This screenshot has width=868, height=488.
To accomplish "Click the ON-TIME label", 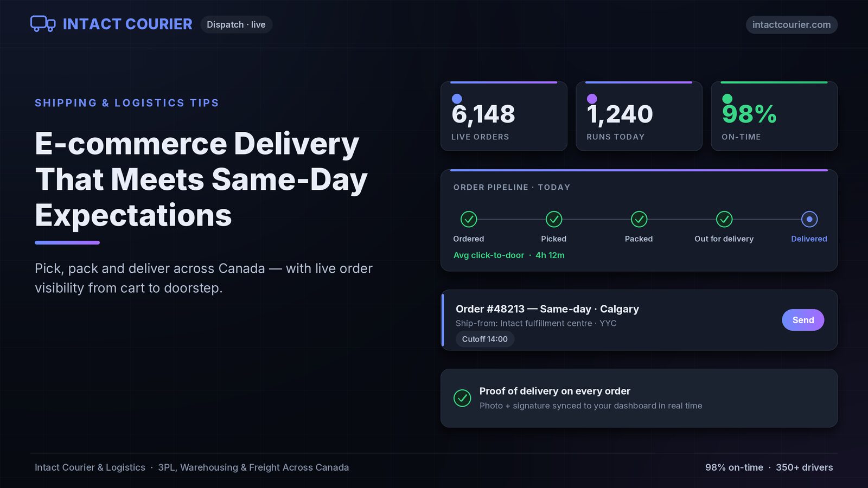I will [x=741, y=137].
